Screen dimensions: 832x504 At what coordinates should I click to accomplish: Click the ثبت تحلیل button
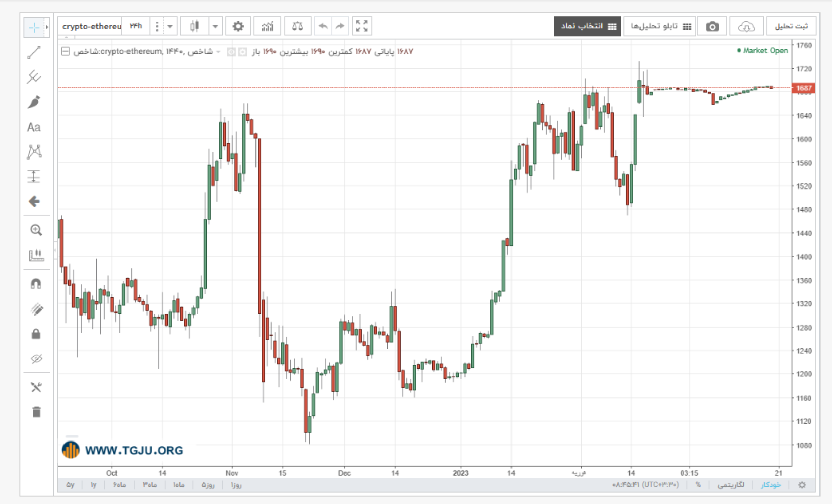(x=791, y=26)
